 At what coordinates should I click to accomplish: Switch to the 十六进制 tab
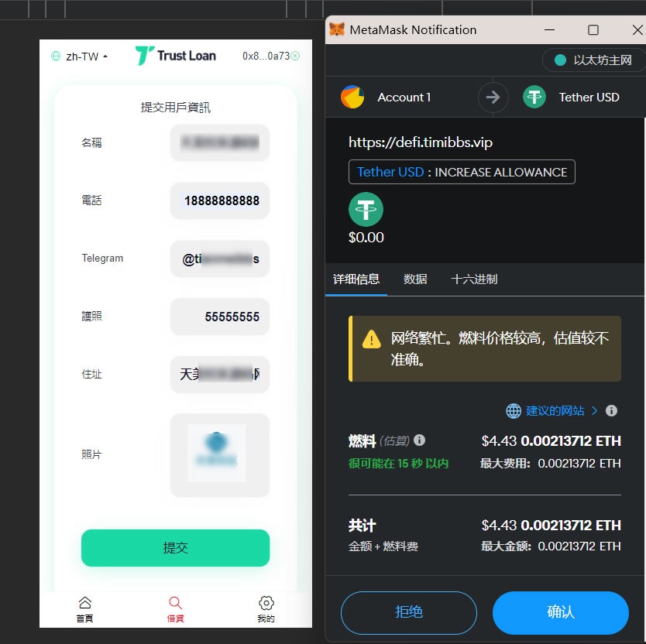point(474,279)
